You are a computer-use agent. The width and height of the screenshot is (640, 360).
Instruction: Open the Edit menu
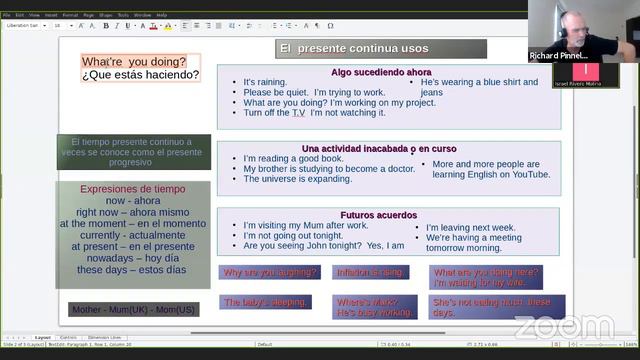[20, 15]
